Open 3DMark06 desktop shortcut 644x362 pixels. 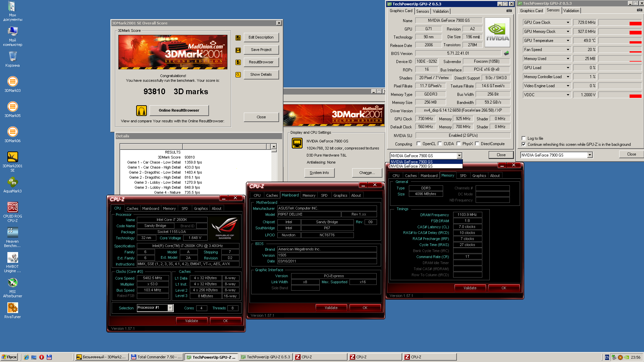(x=12, y=134)
